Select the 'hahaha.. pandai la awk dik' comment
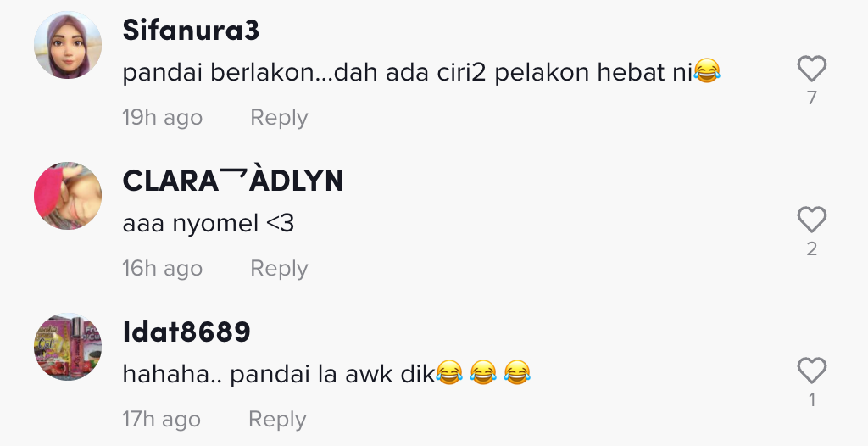This screenshot has height=446, width=868. point(326,373)
